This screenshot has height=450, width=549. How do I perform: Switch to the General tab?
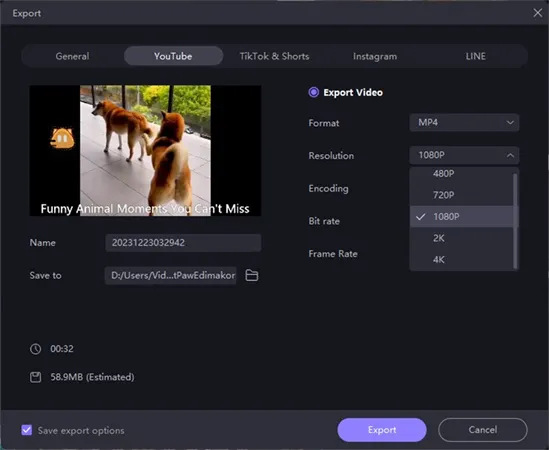tap(72, 56)
